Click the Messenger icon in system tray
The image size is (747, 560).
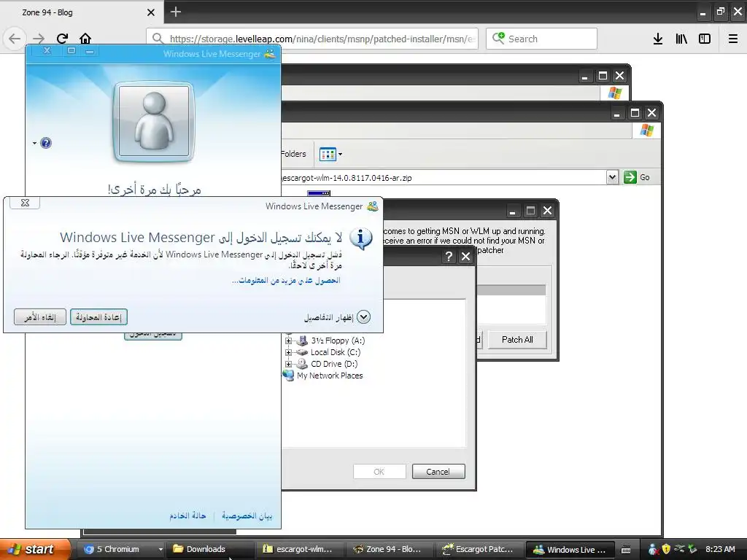[653, 550]
